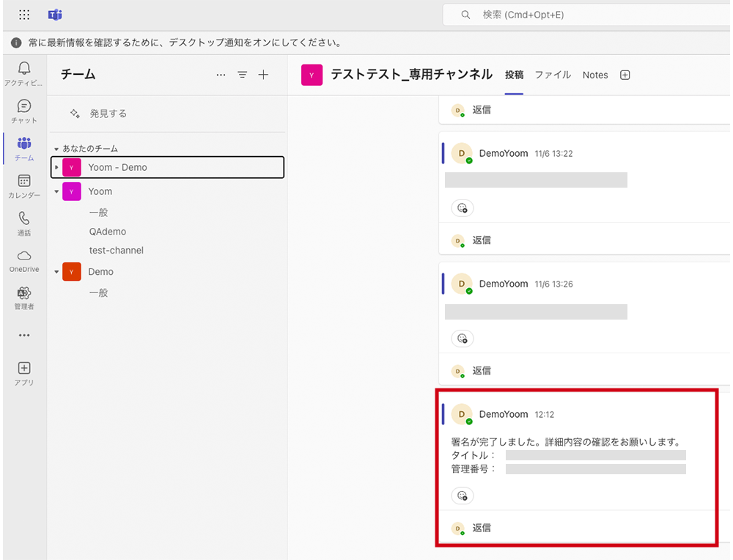Open Chat in the left sidebar

pyautogui.click(x=24, y=106)
